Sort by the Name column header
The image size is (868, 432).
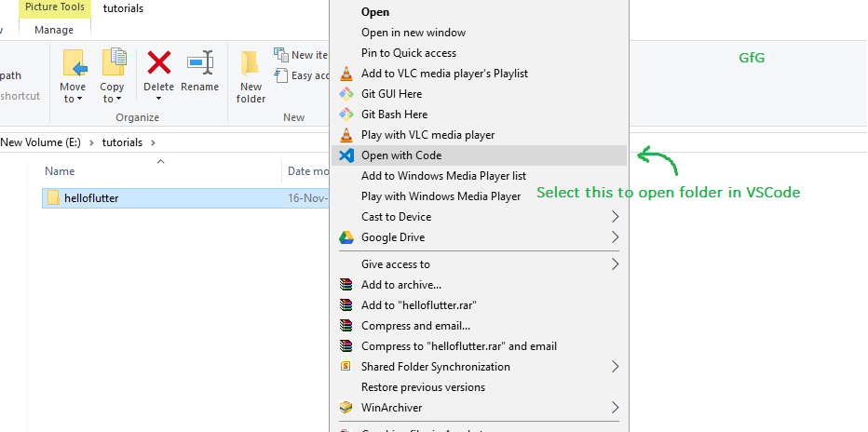click(60, 171)
